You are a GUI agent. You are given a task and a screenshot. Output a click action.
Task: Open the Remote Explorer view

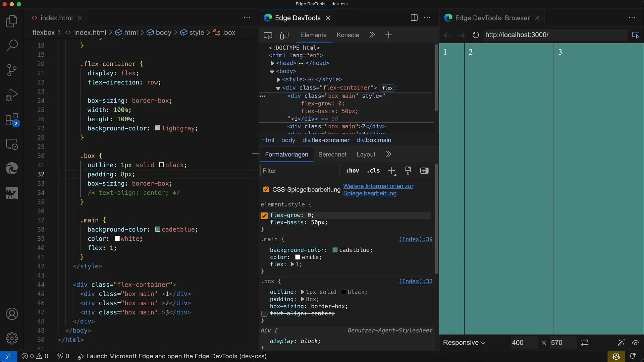click(x=12, y=144)
